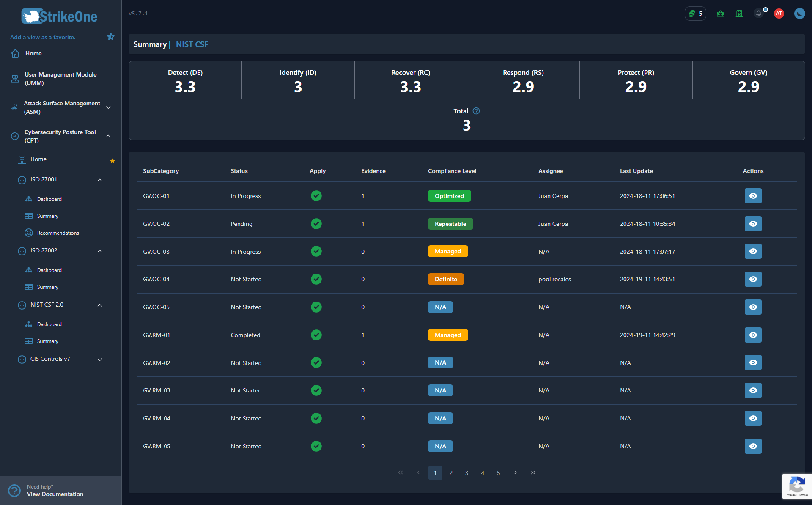The height and width of the screenshot is (505, 812).
Task: Open View Documentation help link
Action: (55, 494)
